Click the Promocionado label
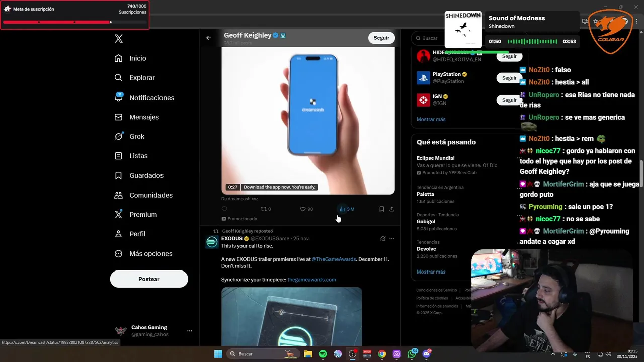This screenshot has width=644, height=362. click(x=239, y=219)
